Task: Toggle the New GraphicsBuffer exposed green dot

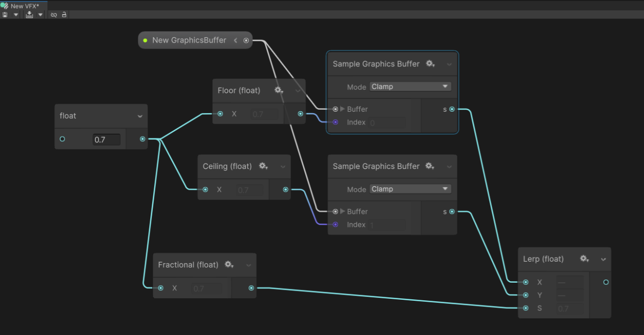Action: pos(145,40)
